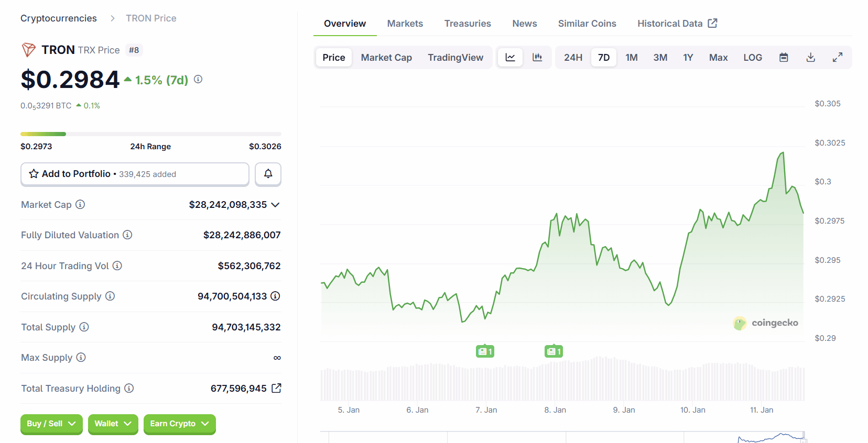Expand the Market Cap value chevron
The width and height of the screenshot is (868, 443).
point(275,205)
